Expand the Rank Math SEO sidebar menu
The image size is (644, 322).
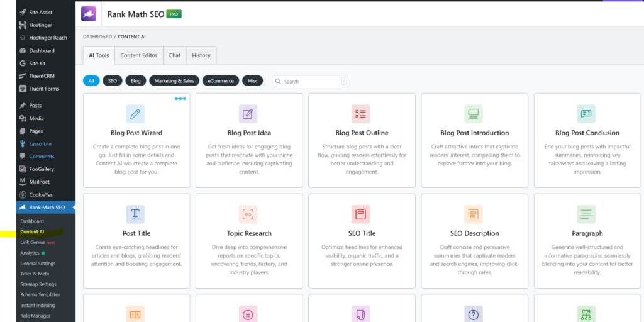(47, 208)
